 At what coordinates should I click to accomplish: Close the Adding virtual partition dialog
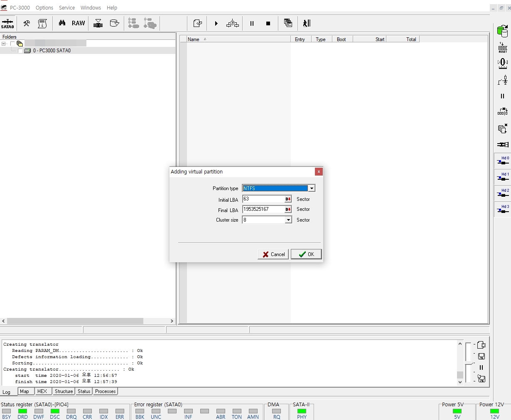coord(319,171)
